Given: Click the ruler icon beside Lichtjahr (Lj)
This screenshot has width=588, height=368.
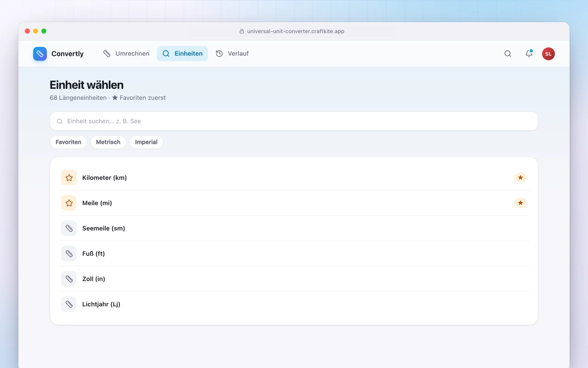Looking at the screenshot, I should [x=69, y=304].
